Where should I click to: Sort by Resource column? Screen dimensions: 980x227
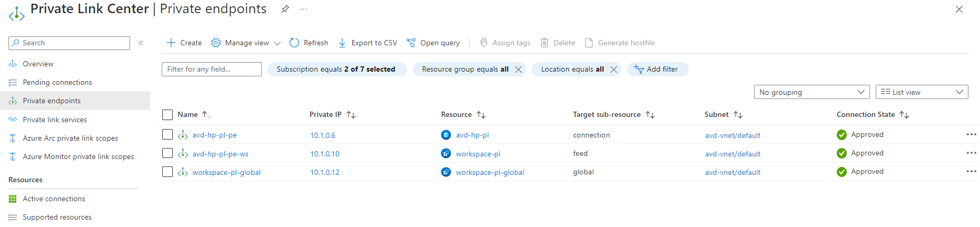point(463,114)
